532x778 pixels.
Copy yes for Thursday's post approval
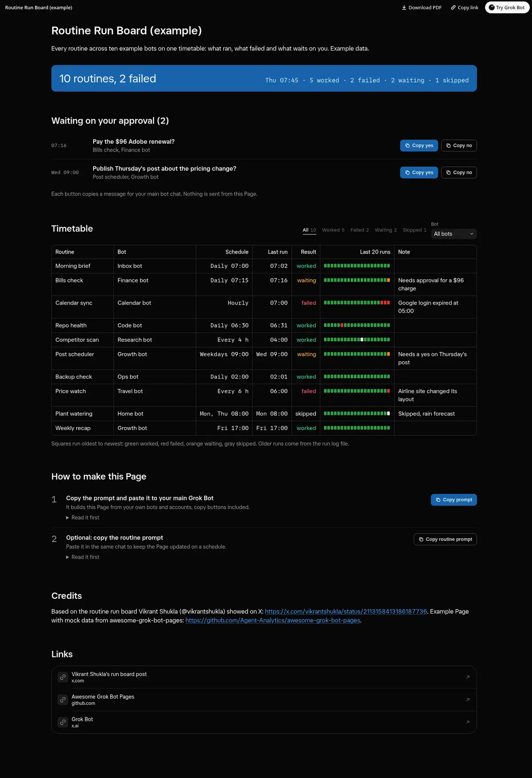419,172
